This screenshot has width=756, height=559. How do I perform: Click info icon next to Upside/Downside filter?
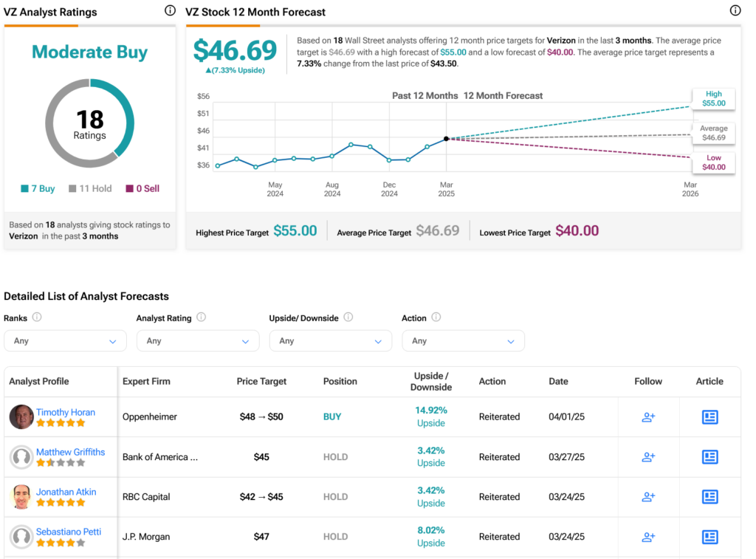348,318
